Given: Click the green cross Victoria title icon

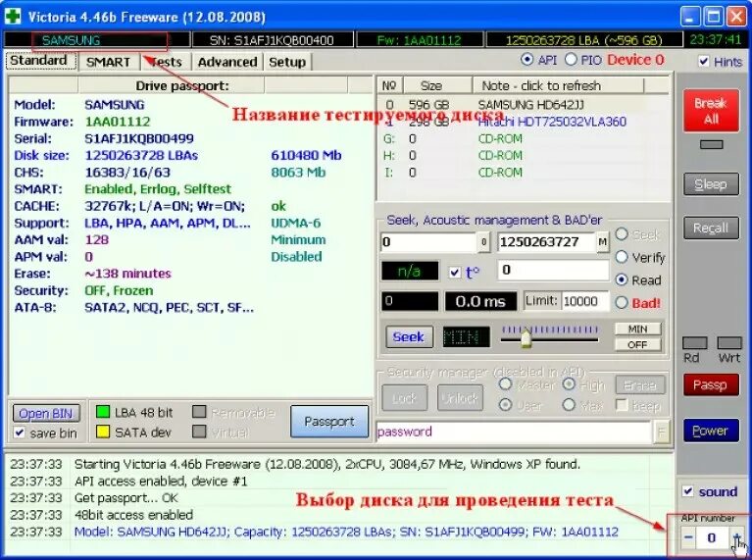Looking at the screenshot, I should [x=12, y=16].
